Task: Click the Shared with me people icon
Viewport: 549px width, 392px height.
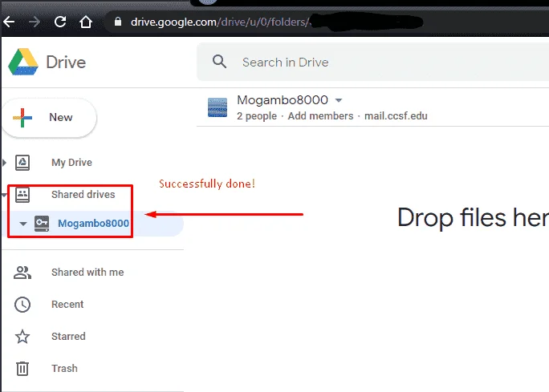Action: (x=22, y=273)
